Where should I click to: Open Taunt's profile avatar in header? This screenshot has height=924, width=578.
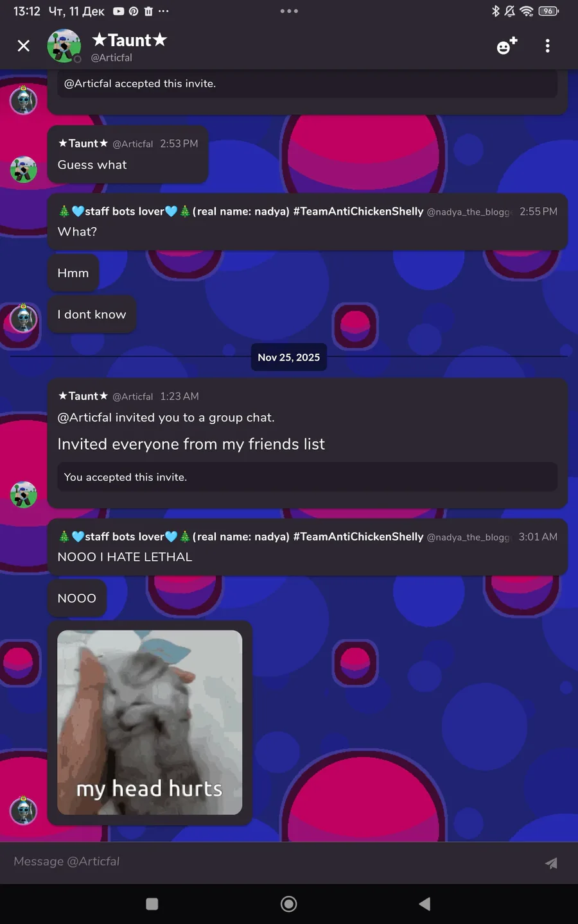coord(64,46)
